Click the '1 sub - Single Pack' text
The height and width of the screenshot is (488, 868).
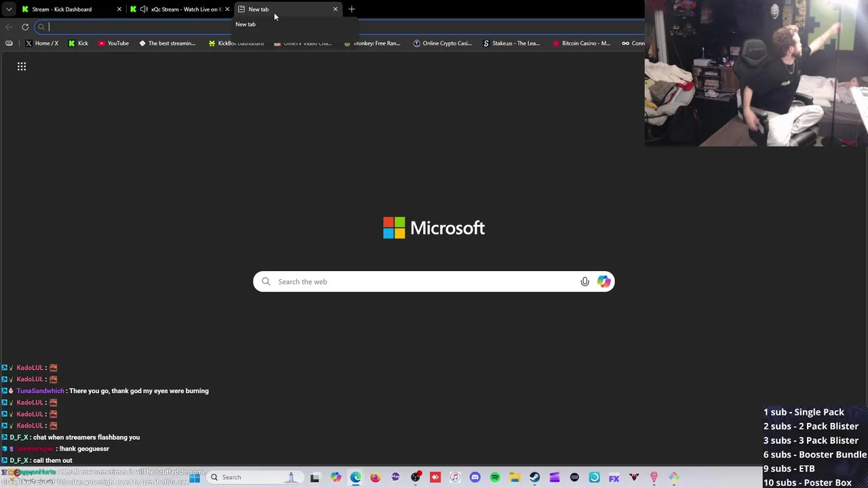(804, 412)
